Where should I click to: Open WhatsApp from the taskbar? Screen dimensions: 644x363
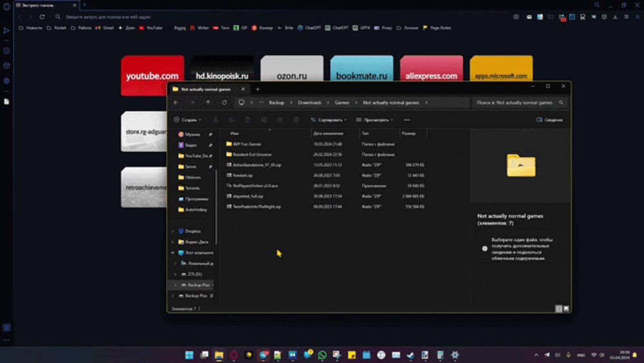[323, 355]
